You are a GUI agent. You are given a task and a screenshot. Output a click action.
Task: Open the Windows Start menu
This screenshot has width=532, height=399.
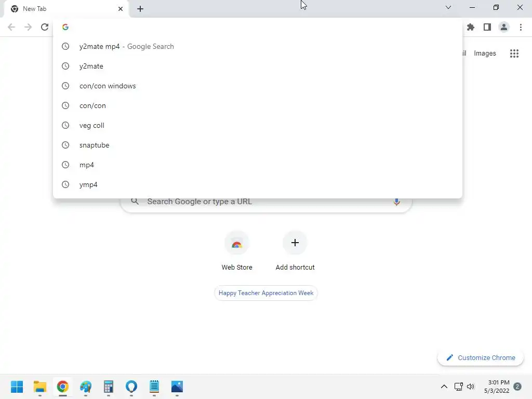(x=17, y=387)
